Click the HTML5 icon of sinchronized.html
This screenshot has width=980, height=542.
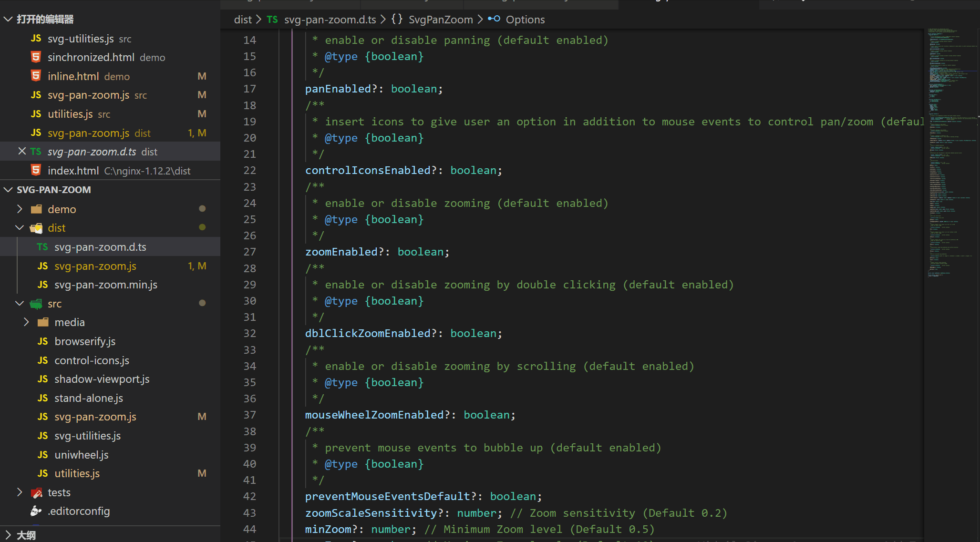36,57
